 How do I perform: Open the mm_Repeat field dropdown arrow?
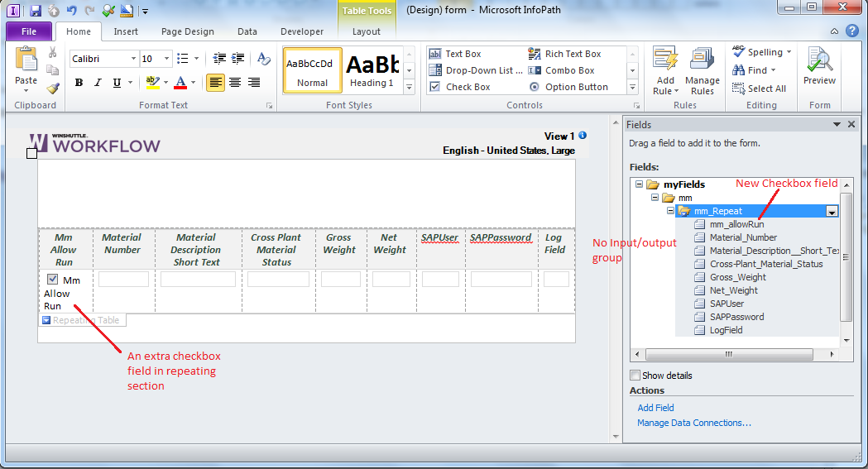832,211
